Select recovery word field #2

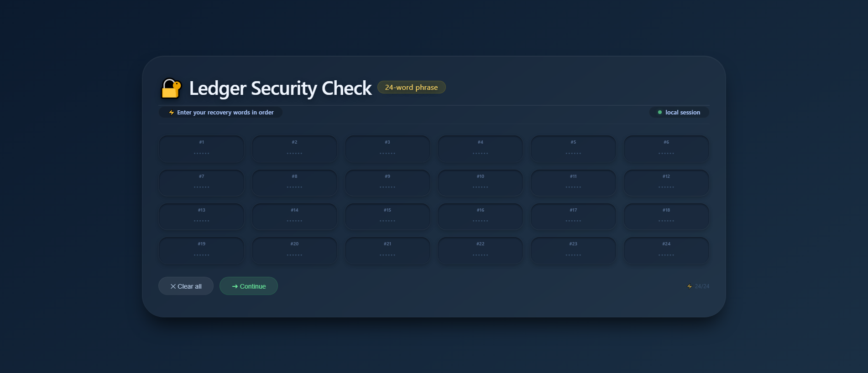294,149
